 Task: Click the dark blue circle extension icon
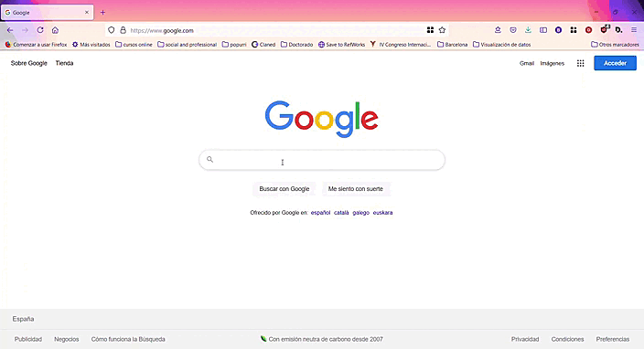pos(559,30)
